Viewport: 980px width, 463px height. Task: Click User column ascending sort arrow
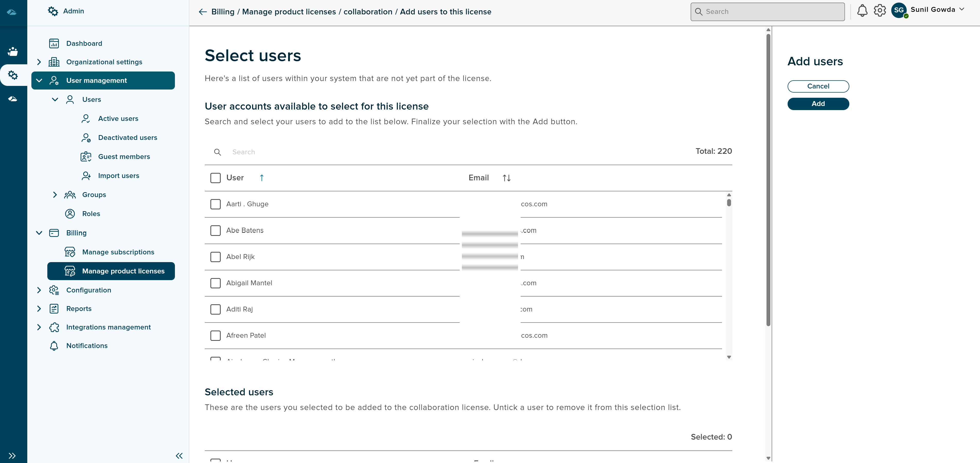[262, 178]
